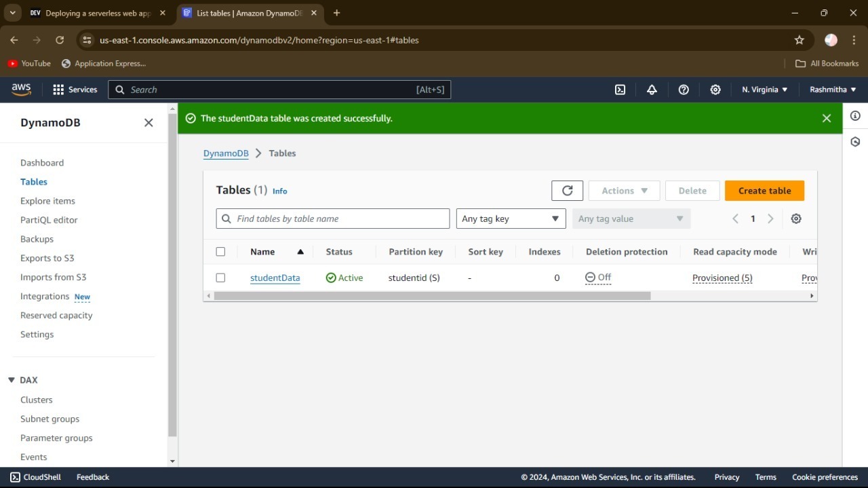This screenshot has width=868, height=488.
Task: Go to next page of tables
Action: 770,219
